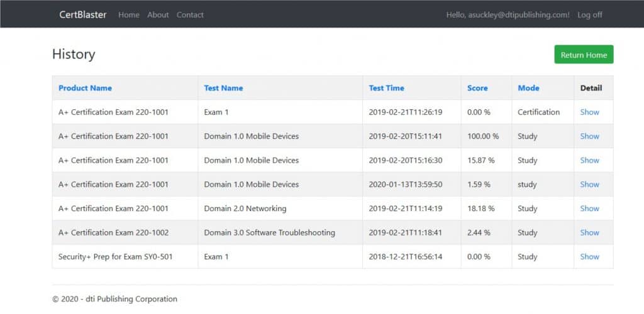
Task: Sort table by Test Time header
Action: pos(387,88)
